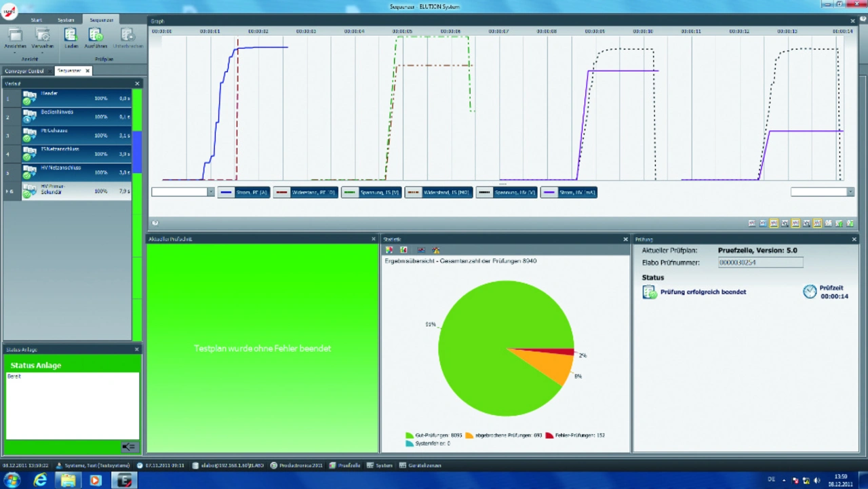Viewport: 868px width, 489px height.
Task: Click the greyed Unterbrechen icon
Action: pos(127,35)
